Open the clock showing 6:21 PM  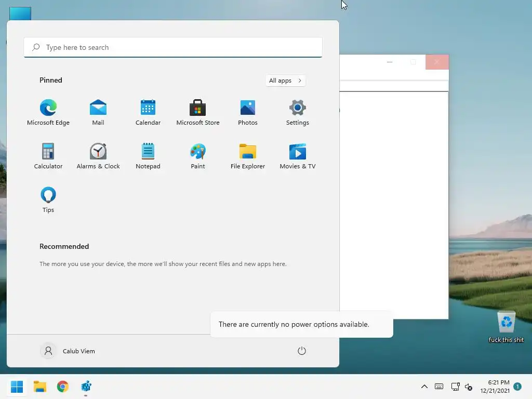click(x=495, y=387)
